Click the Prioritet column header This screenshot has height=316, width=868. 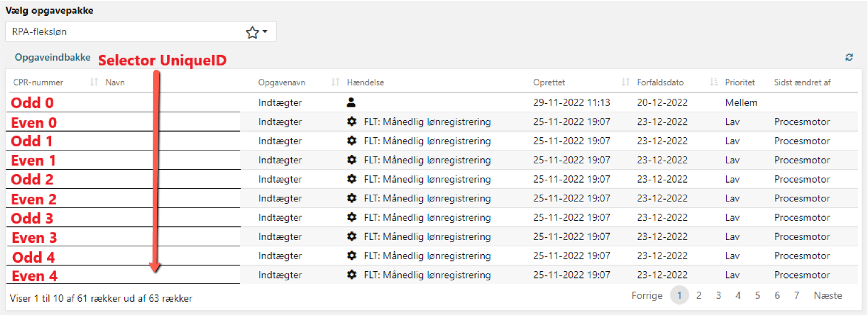pos(740,82)
